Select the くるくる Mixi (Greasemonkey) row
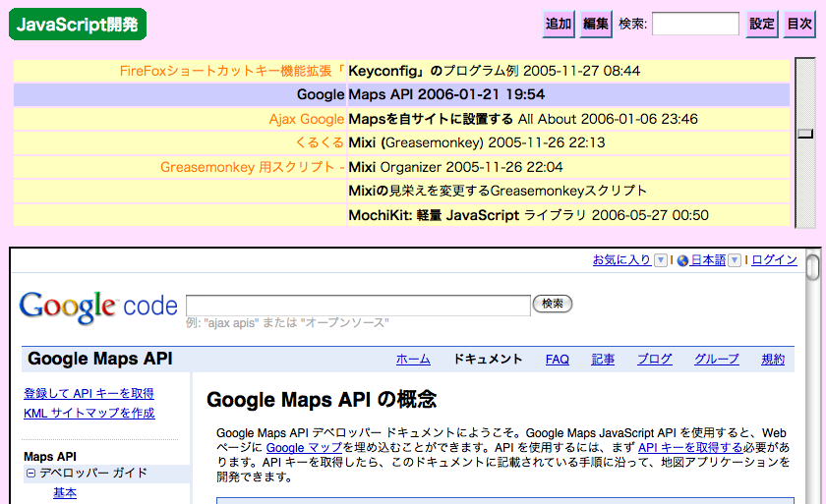Image resolution: width=826 pixels, height=504 pixels. pos(401,142)
